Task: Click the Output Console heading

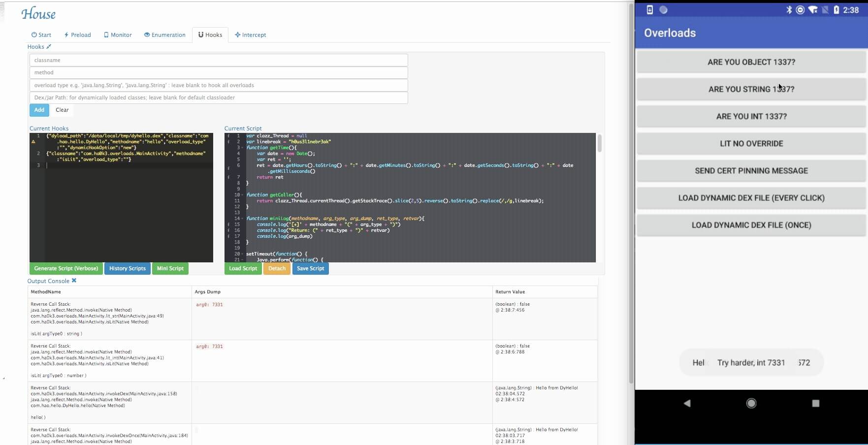Action: pyautogui.click(x=48, y=281)
